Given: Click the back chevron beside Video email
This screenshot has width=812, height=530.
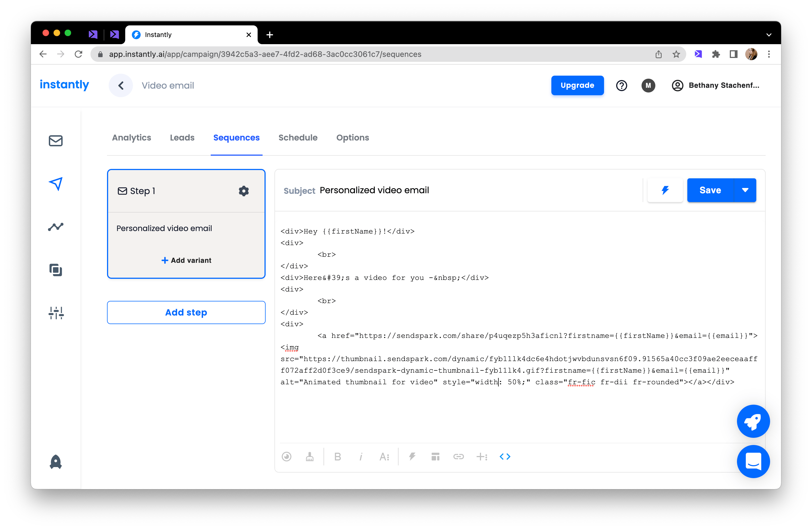Looking at the screenshot, I should pos(121,85).
